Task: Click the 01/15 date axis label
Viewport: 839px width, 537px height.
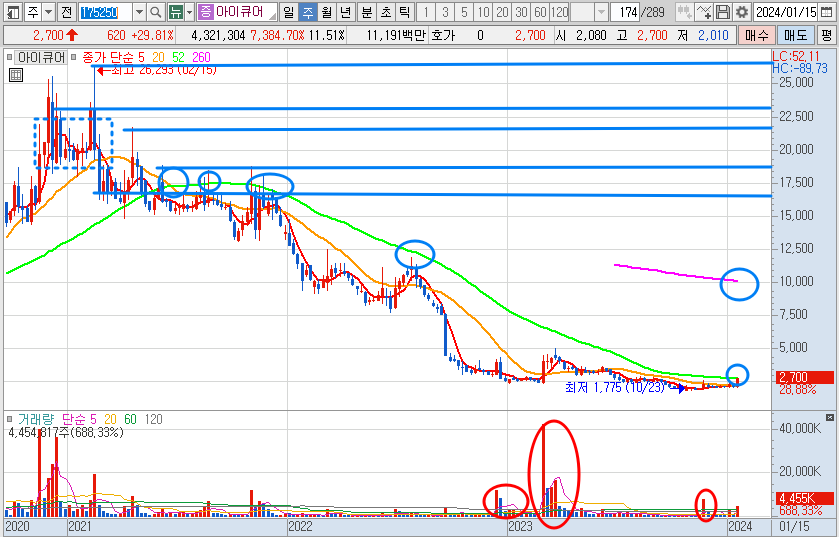Action: coord(794,526)
